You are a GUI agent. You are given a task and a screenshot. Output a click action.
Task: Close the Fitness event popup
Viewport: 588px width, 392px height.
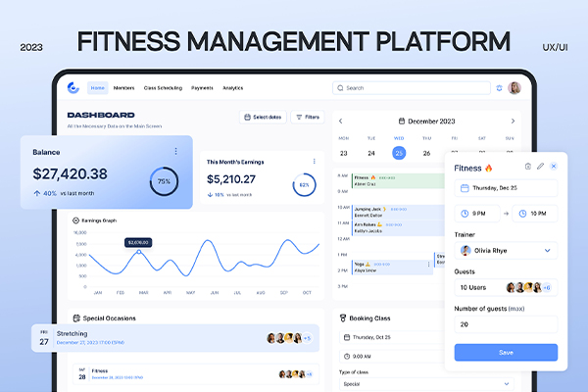554,167
